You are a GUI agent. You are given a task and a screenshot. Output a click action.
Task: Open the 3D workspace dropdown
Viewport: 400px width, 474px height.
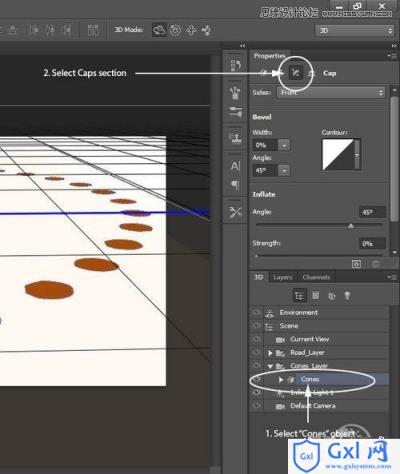[355, 31]
